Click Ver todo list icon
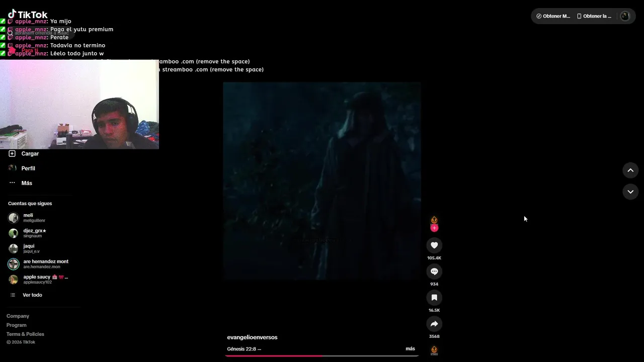This screenshot has width=644, height=362. (x=13, y=295)
